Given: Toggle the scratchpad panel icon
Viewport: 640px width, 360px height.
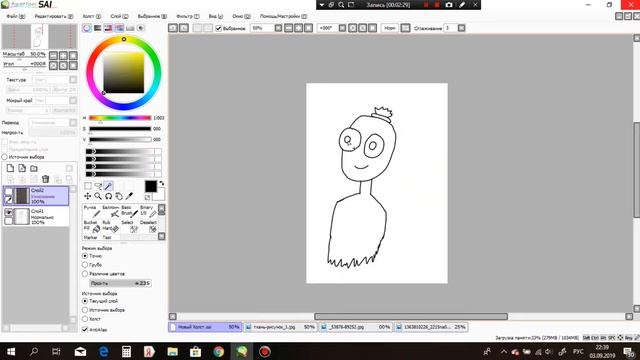Looking at the screenshot, I should click(x=141, y=28).
